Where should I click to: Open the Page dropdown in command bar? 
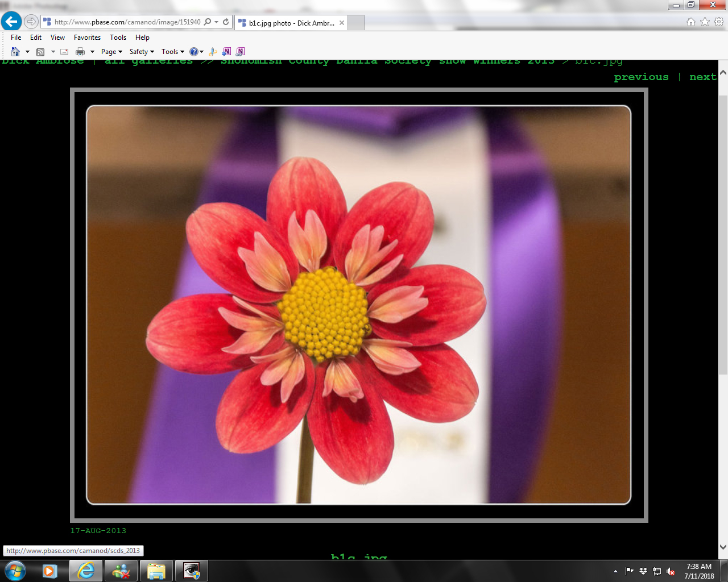tap(111, 52)
